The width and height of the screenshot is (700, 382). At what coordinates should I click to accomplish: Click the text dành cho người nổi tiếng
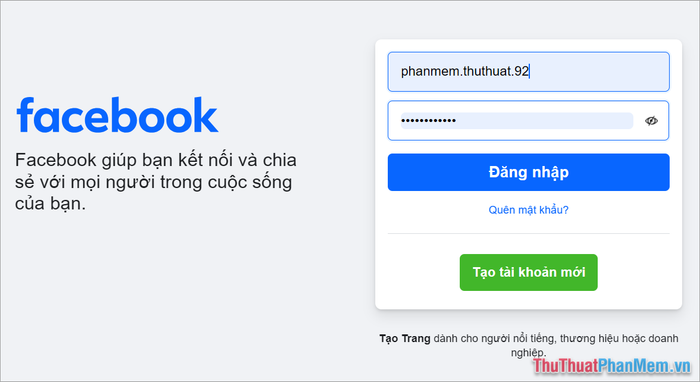tap(494, 338)
